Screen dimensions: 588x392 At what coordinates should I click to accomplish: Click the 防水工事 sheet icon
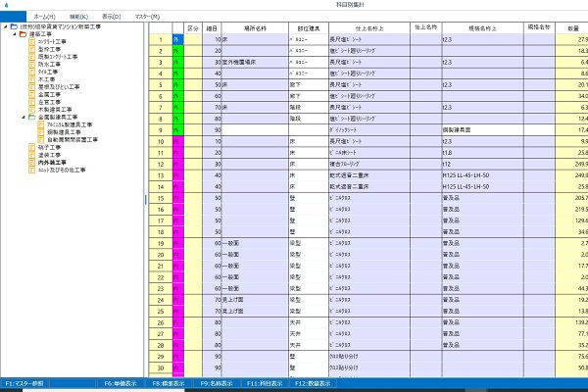32,64
